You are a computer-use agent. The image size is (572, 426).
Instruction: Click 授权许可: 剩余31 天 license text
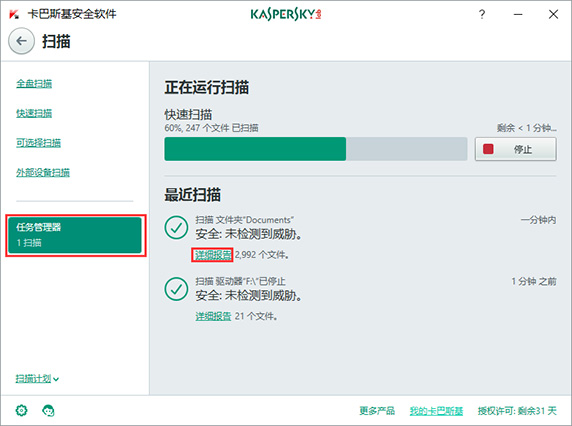tap(517, 411)
